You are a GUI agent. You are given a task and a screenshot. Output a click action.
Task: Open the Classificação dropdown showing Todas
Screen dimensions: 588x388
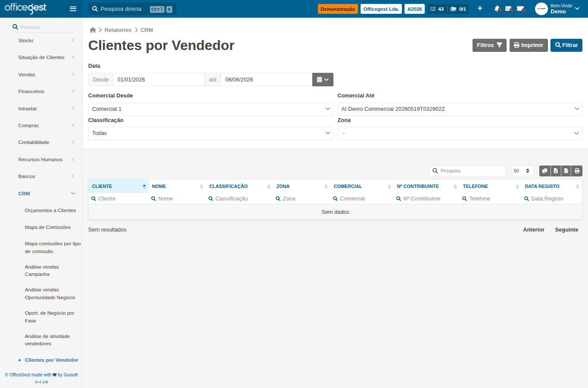click(211, 133)
